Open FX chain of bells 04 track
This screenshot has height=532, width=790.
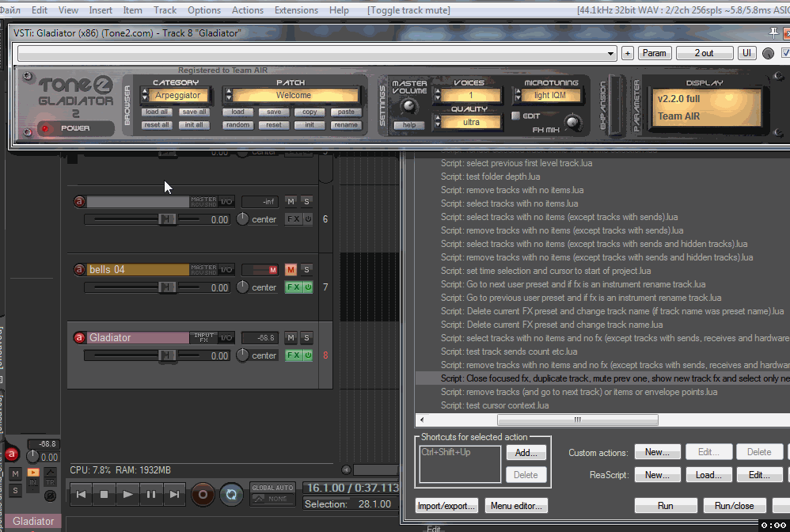pos(293,287)
